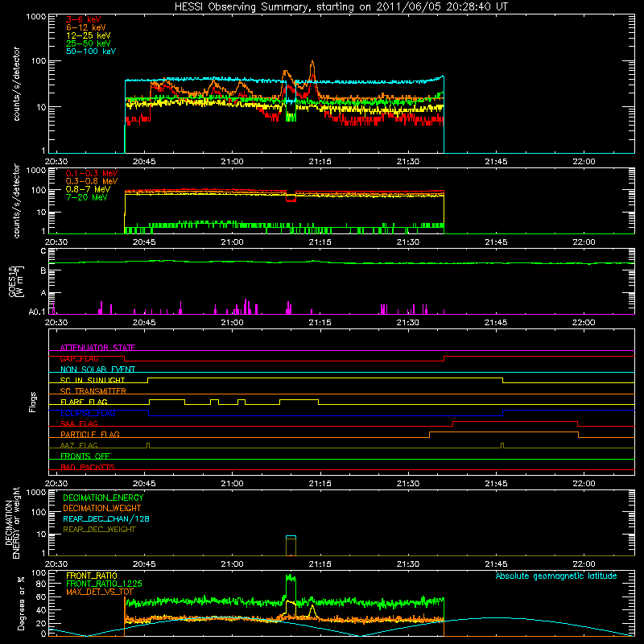Click 22:00 tick under the keV panel
This screenshot has width=644, height=644.
(x=584, y=162)
